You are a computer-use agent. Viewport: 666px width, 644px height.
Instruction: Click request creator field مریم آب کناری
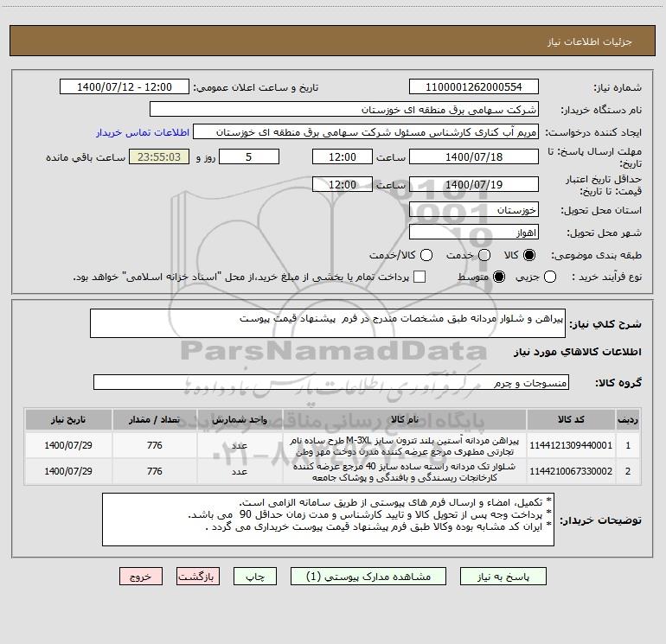click(366, 131)
